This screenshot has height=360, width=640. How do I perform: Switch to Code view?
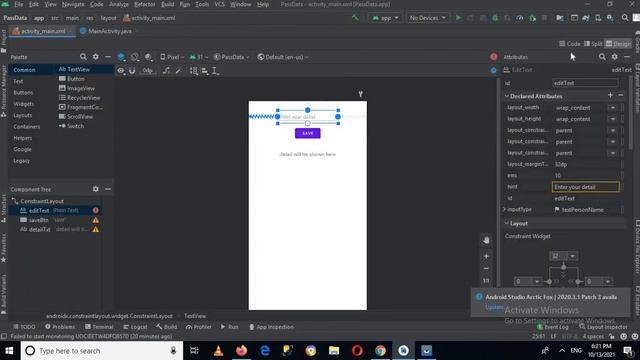(x=569, y=44)
